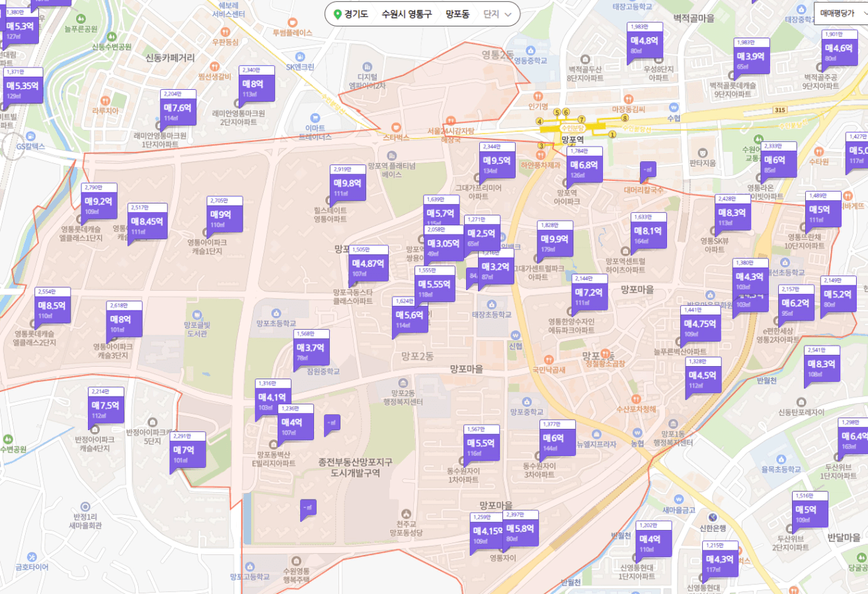
Task: Click the 태장초등학교 school icon
Action: pos(491,305)
